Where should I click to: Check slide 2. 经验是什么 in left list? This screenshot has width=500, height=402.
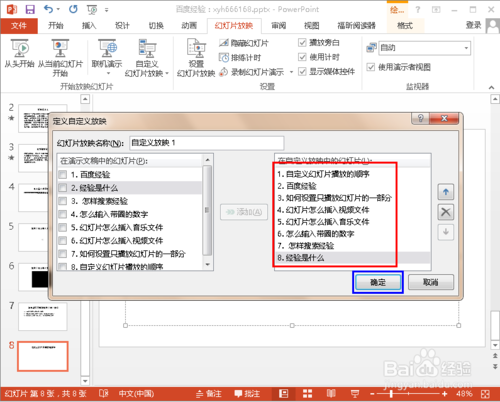click(x=62, y=188)
